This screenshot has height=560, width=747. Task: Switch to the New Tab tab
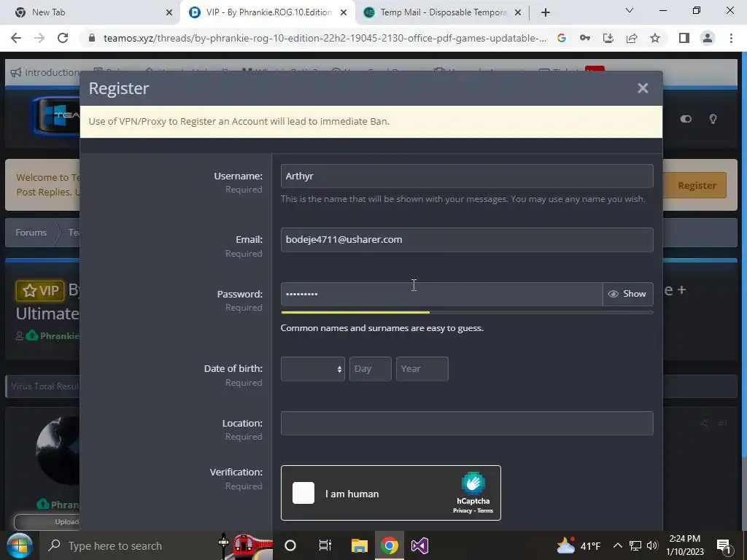[90, 12]
